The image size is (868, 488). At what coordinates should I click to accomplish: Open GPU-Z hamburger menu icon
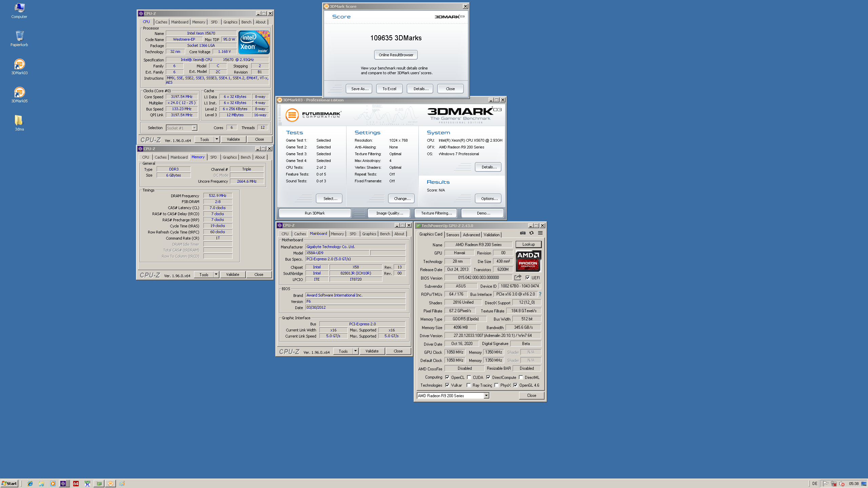pyautogui.click(x=540, y=233)
